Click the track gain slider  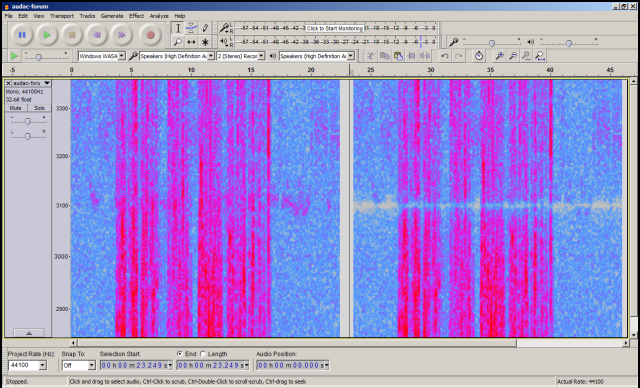[28, 121]
